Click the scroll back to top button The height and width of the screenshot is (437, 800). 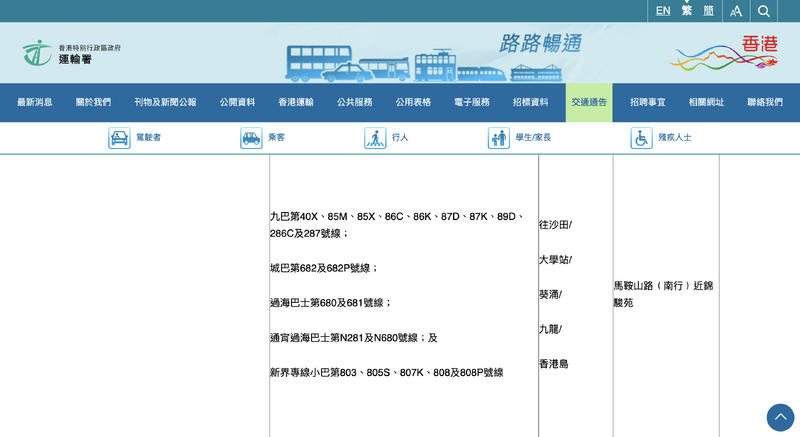point(779,417)
